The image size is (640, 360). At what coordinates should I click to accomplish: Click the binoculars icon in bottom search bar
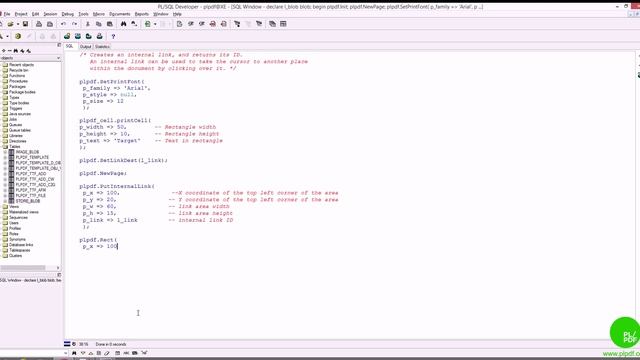[x=74, y=353]
